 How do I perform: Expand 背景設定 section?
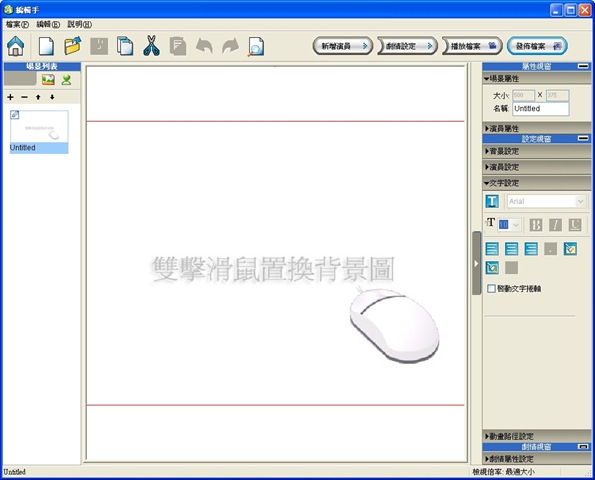tap(537, 151)
